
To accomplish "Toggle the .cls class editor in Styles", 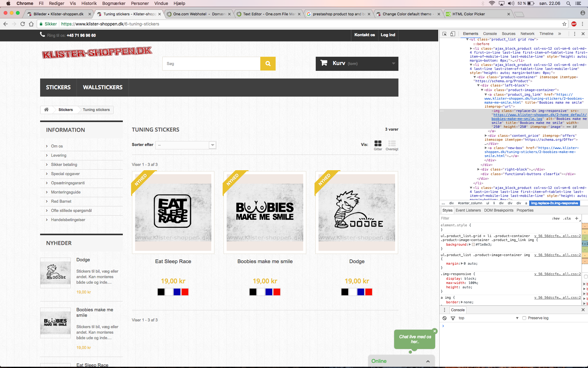I will (x=567, y=218).
